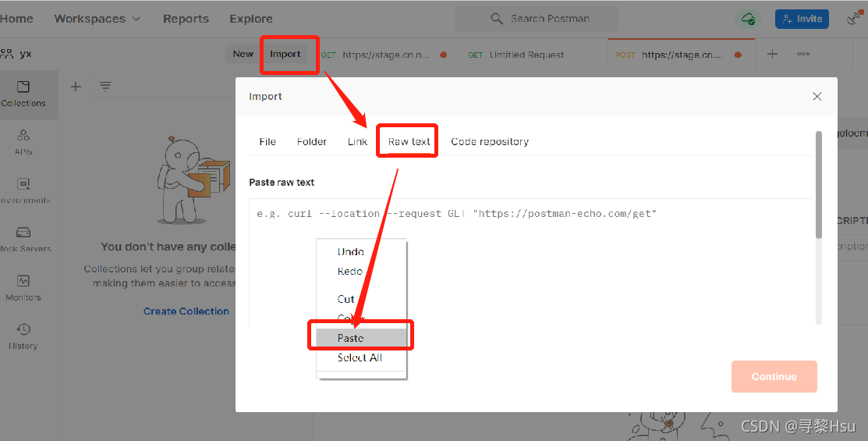Click the filter collections icon
The height and width of the screenshot is (441, 868).
click(x=105, y=86)
